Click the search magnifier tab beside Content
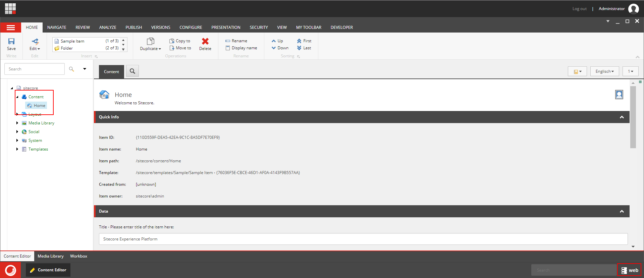The width and height of the screenshot is (644, 278). click(x=132, y=71)
